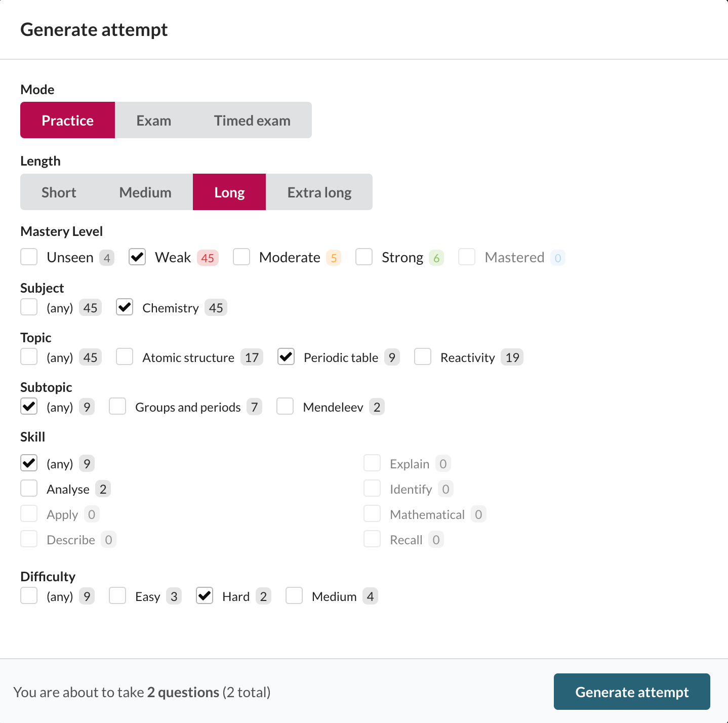The width and height of the screenshot is (728, 723).
Task: Check the Strong mastery level box
Action: (364, 257)
